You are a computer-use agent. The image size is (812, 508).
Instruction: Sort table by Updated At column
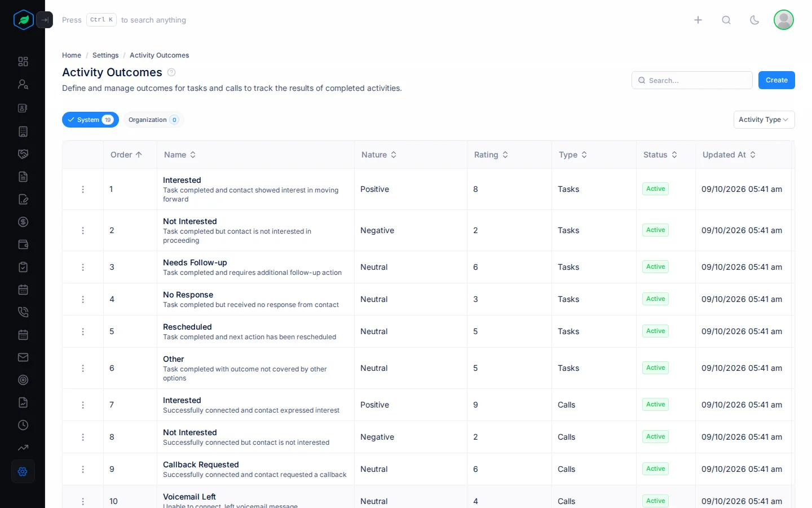tap(729, 155)
